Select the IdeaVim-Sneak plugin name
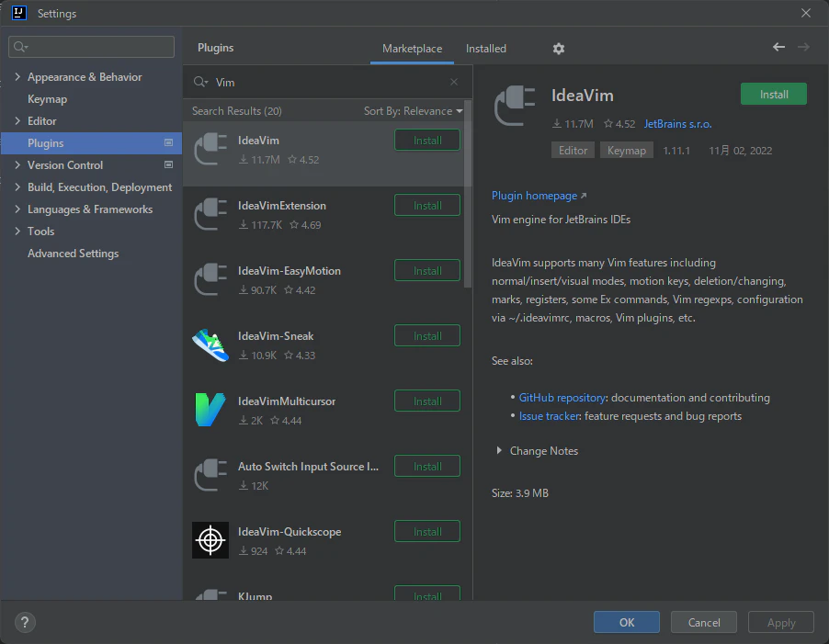Image resolution: width=829 pixels, height=644 pixels. (x=276, y=336)
